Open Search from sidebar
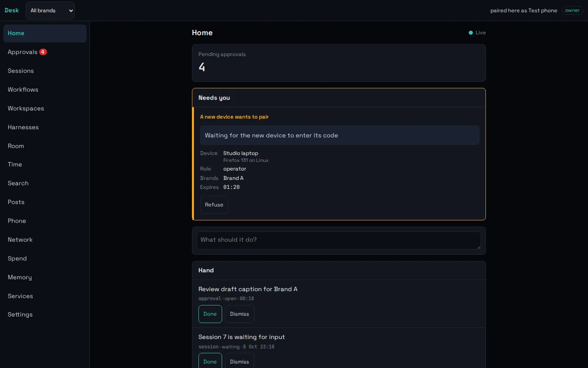588x368 pixels. pyautogui.click(x=45, y=184)
